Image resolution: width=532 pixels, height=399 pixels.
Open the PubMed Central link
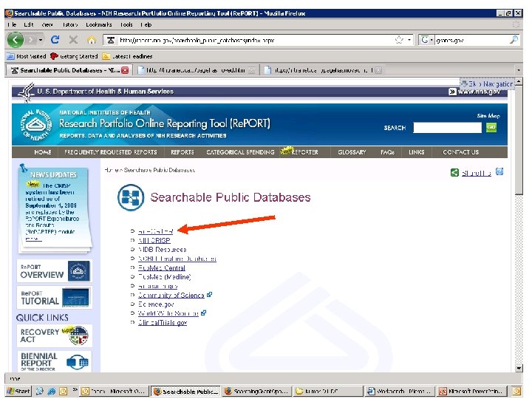162,267
